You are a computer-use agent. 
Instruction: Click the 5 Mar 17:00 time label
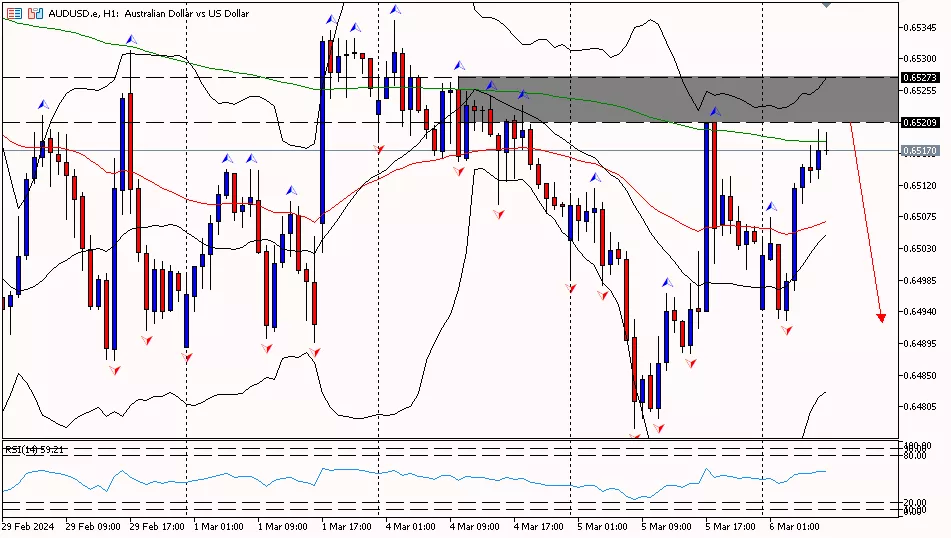pyautogui.click(x=731, y=526)
